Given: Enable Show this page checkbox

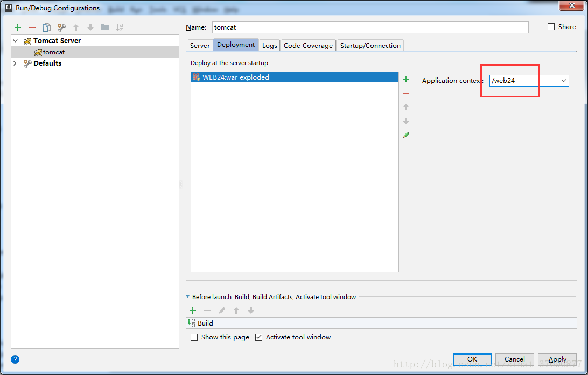Looking at the screenshot, I should [194, 337].
